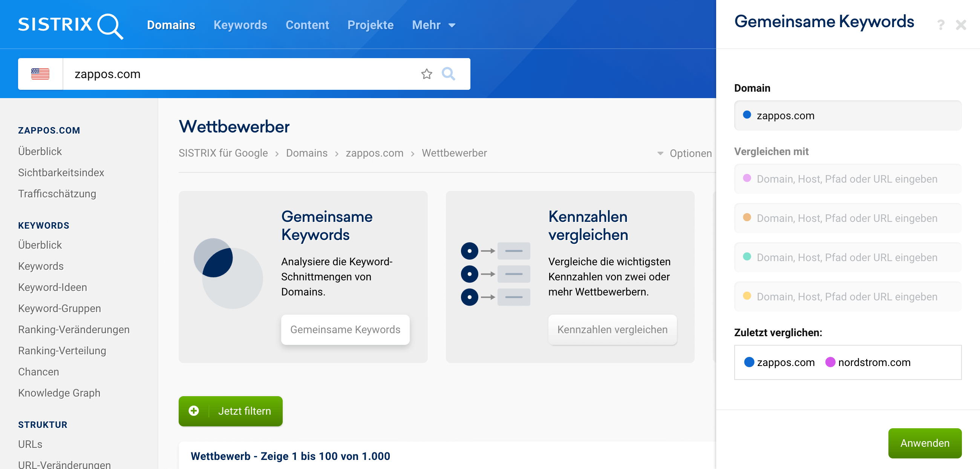Image resolution: width=980 pixels, height=469 pixels.
Task: Switch to the Keywords tab
Action: pos(240,25)
